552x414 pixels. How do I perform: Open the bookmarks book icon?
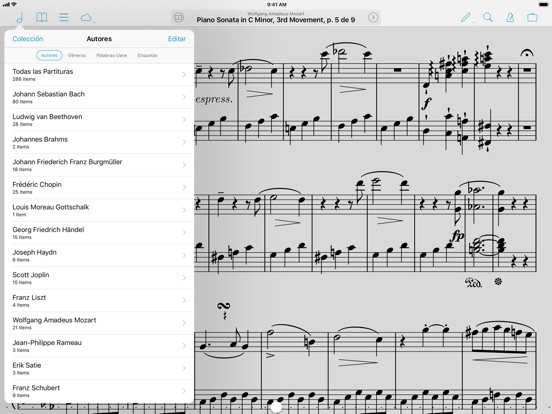pyautogui.click(x=42, y=17)
